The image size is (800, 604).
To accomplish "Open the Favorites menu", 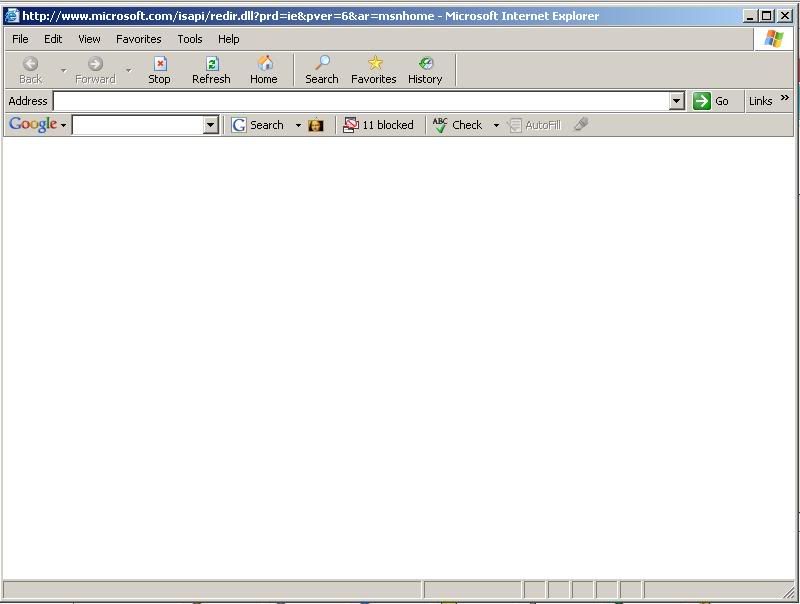I will click(138, 39).
